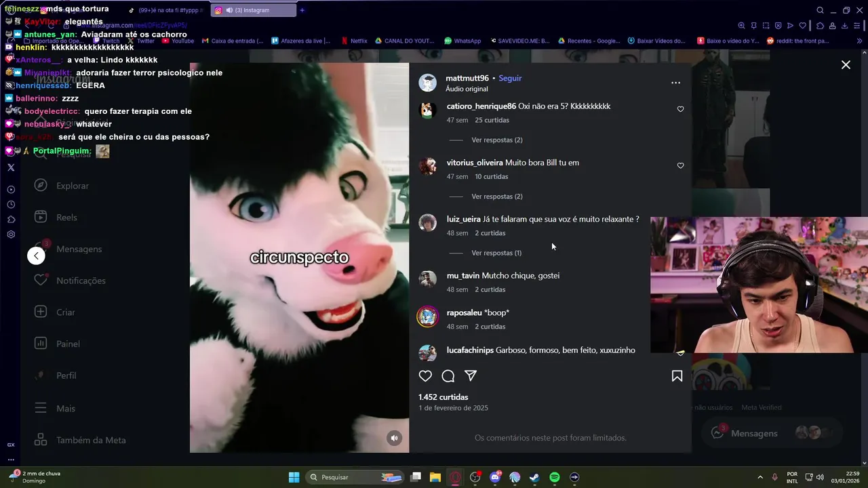The width and height of the screenshot is (868, 488).
Task: Like the comment by catioro_henrique86
Action: point(680,109)
